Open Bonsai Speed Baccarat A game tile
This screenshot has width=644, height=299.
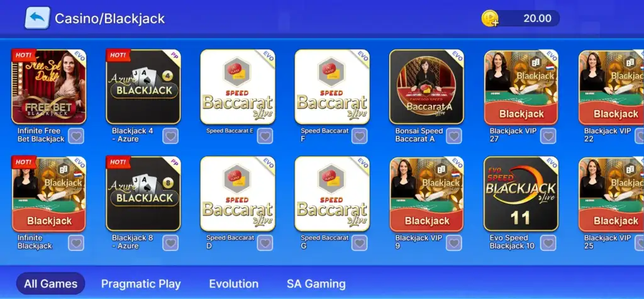click(427, 87)
